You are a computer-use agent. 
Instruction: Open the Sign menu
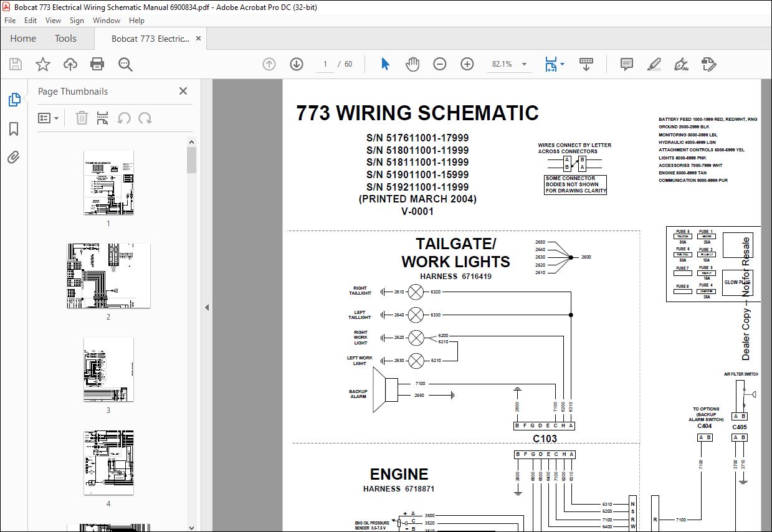pyautogui.click(x=77, y=21)
